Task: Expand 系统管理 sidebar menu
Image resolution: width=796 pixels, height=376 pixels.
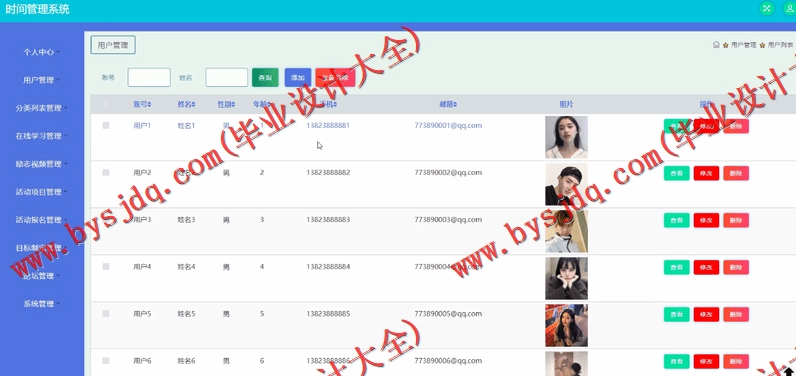Action: (x=41, y=304)
